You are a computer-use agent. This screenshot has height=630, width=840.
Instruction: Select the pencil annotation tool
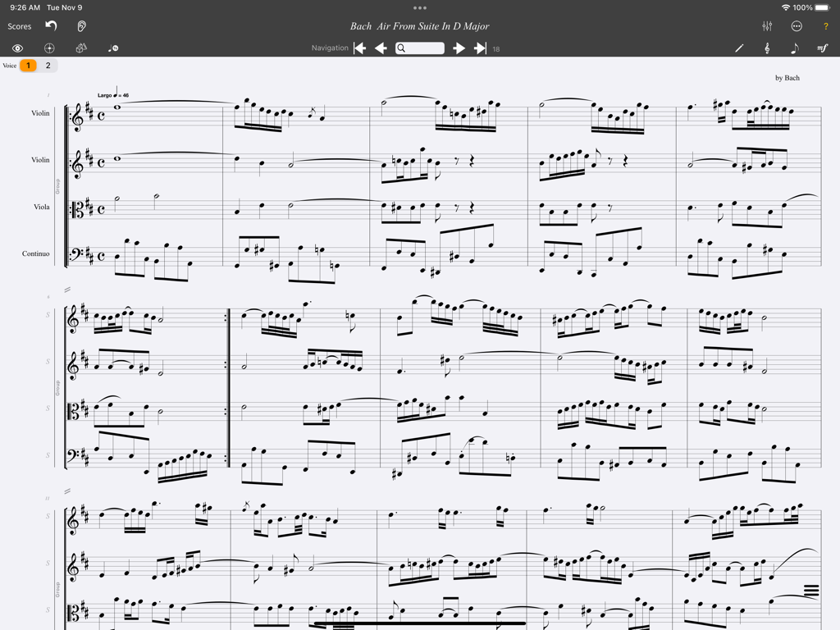coord(740,48)
